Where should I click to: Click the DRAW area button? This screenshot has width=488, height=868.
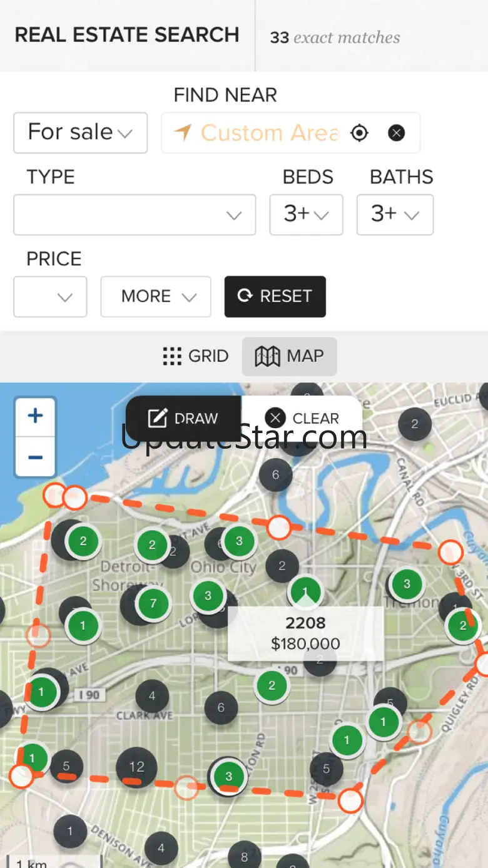(183, 418)
